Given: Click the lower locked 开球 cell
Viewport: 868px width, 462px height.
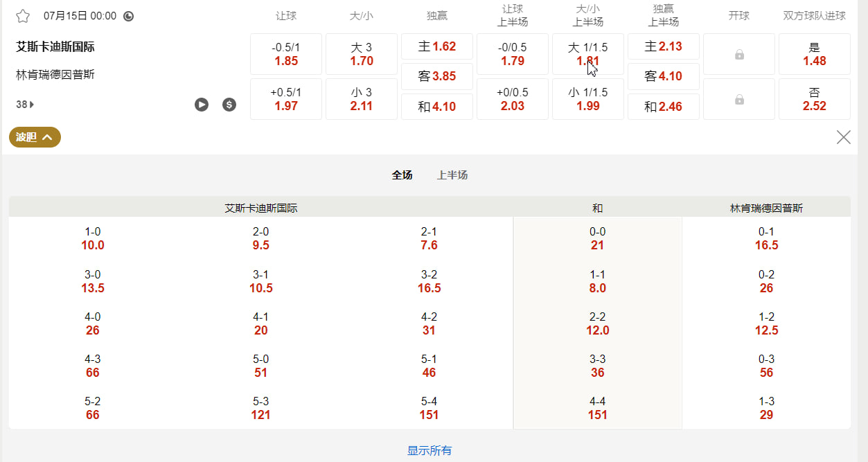Looking at the screenshot, I should point(739,99).
